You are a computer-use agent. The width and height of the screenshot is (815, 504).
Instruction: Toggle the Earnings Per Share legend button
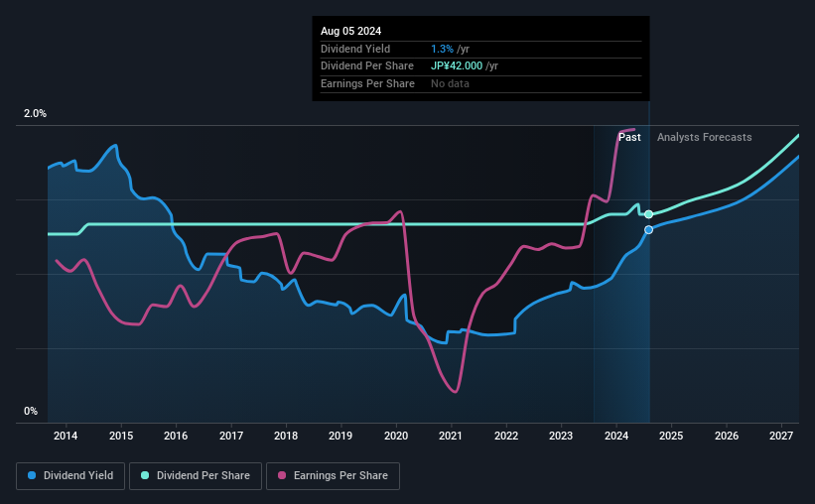(333, 476)
